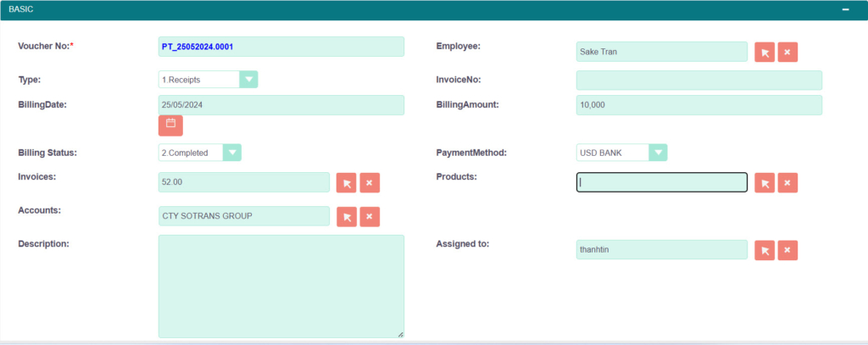Clear the Accounts CTY SOTRANS GROUP value
This screenshot has height=345, width=868.
coord(369,216)
